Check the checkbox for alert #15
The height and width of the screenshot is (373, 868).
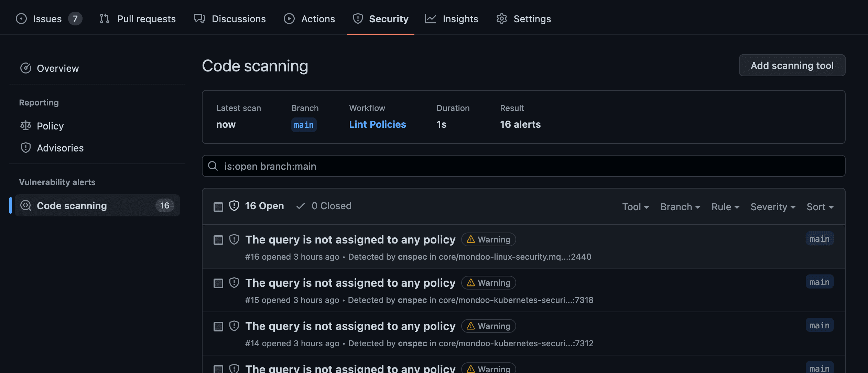[218, 283]
